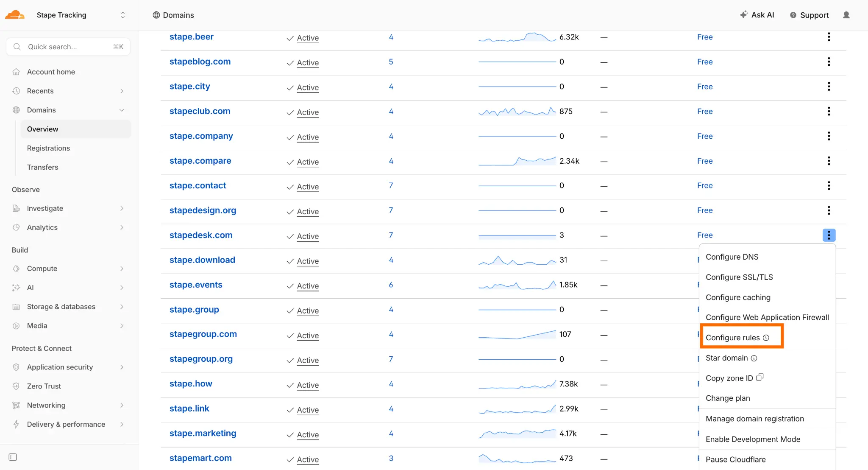The image size is (868, 470).
Task: Open three-dot menu for stape.company
Action: point(829,136)
